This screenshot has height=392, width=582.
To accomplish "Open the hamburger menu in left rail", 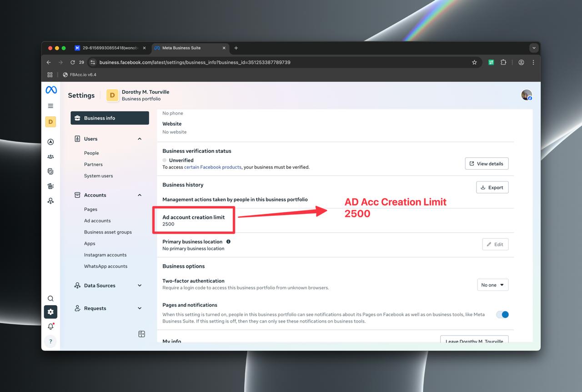I will pos(50,106).
